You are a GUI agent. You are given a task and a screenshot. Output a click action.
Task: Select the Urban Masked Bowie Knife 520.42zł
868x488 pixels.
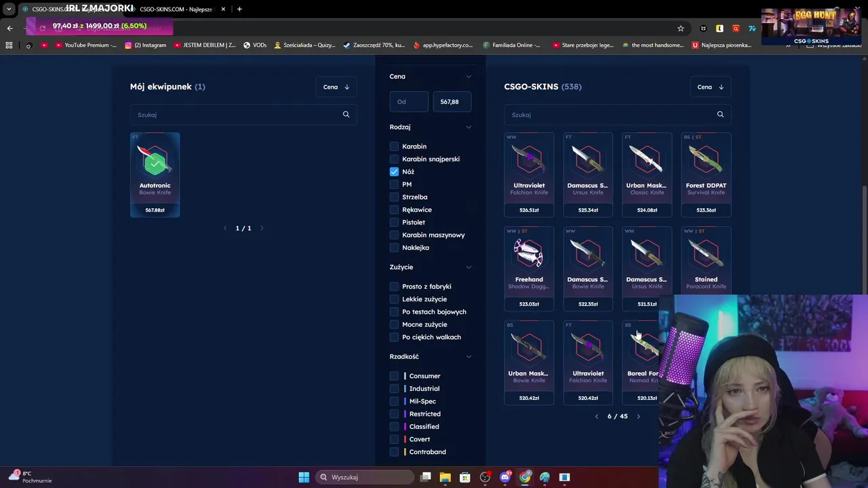coord(529,363)
